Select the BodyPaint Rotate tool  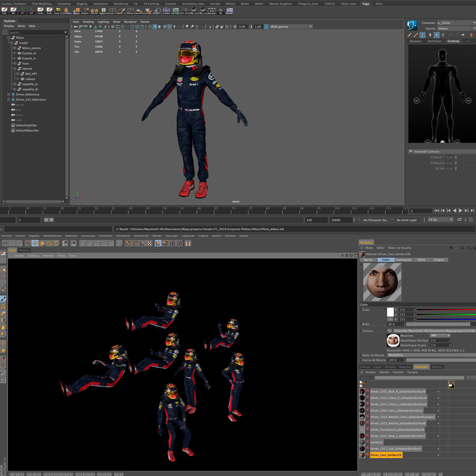[49, 243]
